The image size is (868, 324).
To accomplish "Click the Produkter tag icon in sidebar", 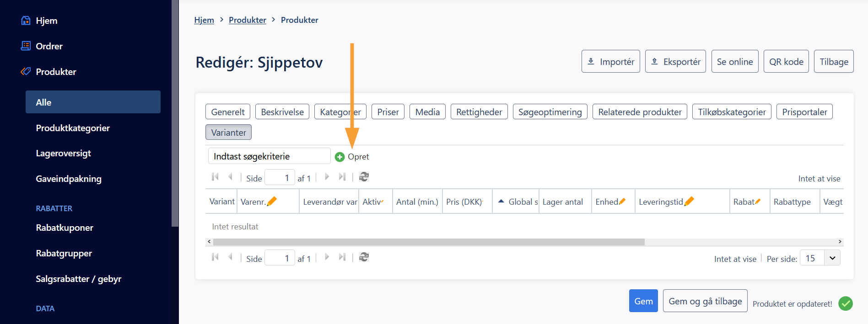I will (26, 71).
